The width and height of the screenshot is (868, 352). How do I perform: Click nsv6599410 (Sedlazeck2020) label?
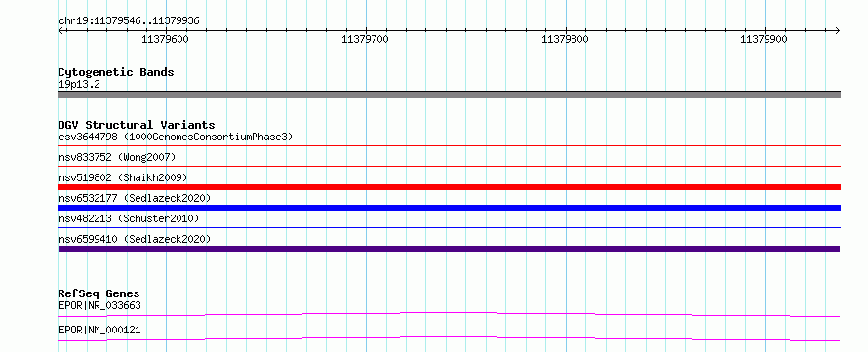135,239
